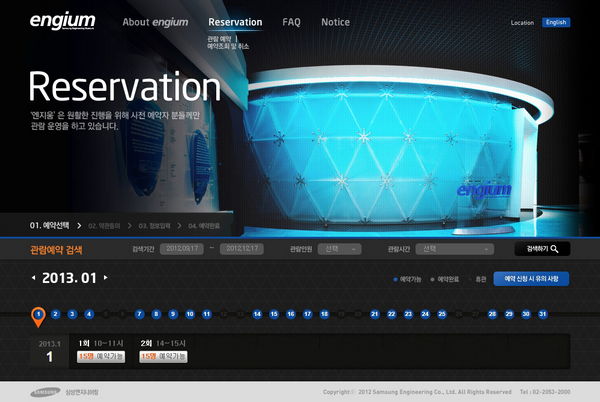Select day 14 on the calendar timeline
Image resolution: width=600 pixels, height=402 pixels.
tap(257, 314)
